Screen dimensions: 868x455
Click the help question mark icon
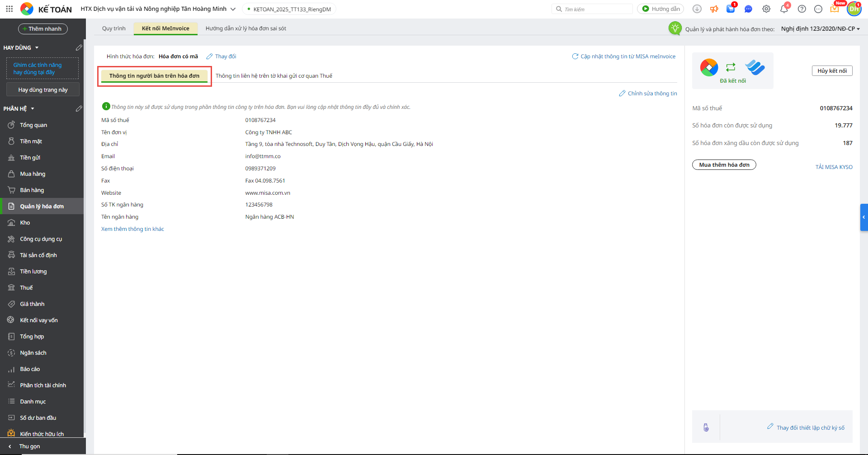[x=802, y=9]
